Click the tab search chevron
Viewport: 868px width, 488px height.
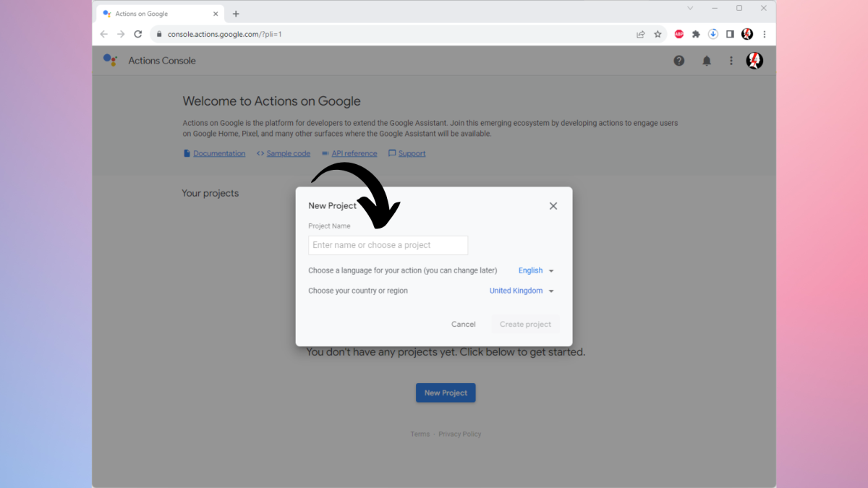click(x=690, y=8)
